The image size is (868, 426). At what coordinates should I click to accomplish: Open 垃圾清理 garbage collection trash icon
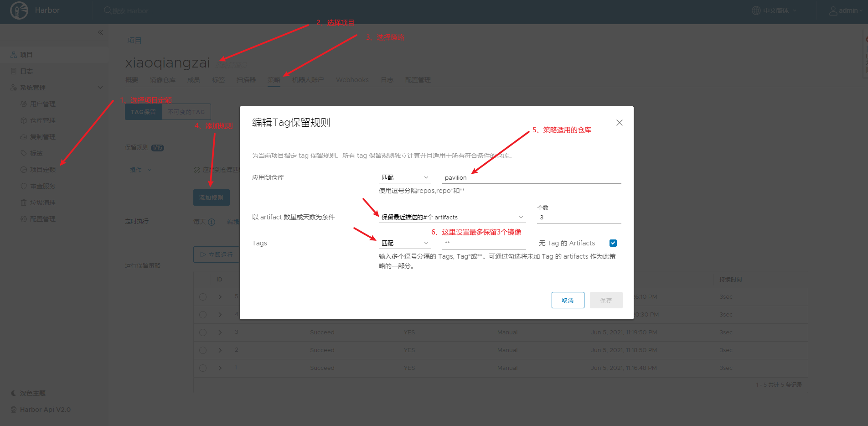pos(24,203)
